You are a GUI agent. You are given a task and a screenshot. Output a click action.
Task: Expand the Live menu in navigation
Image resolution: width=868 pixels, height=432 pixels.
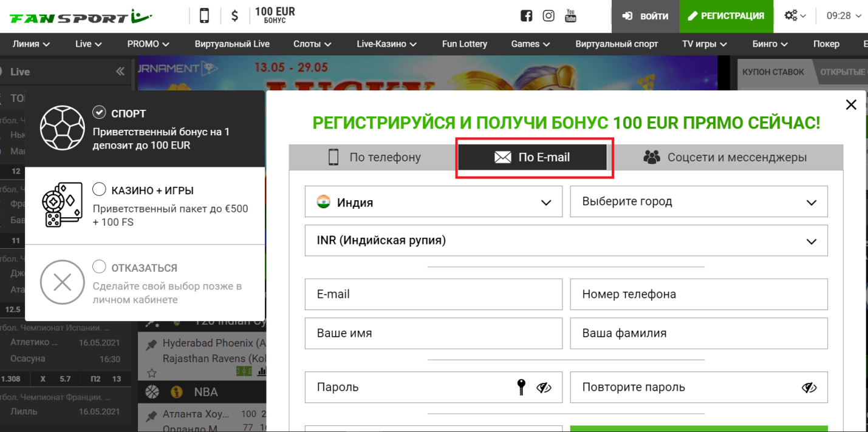coord(89,44)
